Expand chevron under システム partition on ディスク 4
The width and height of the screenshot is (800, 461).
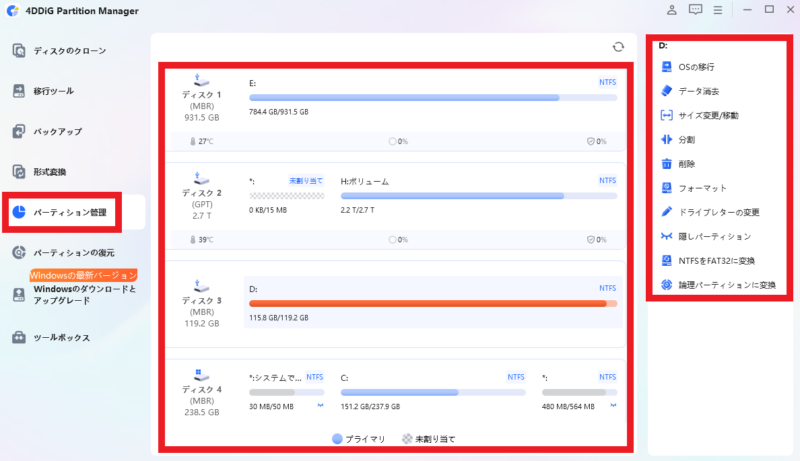[320, 405]
